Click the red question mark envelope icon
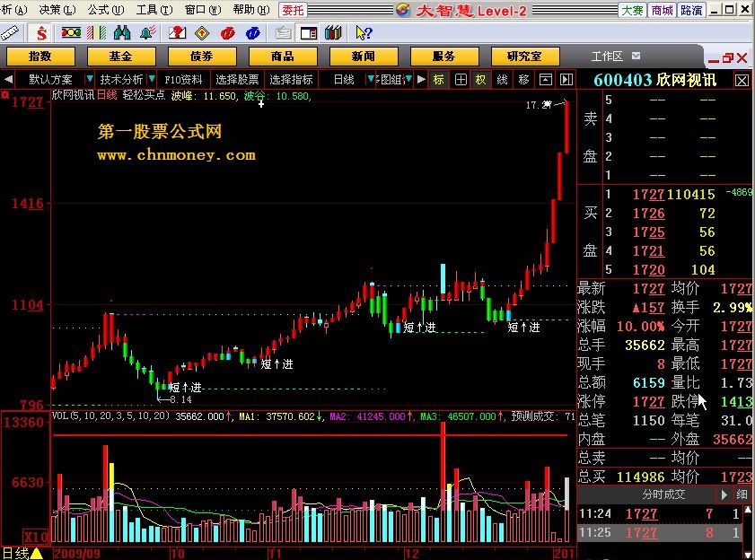The height and width of the screenshot is (560, 755). tap(177, 32)
